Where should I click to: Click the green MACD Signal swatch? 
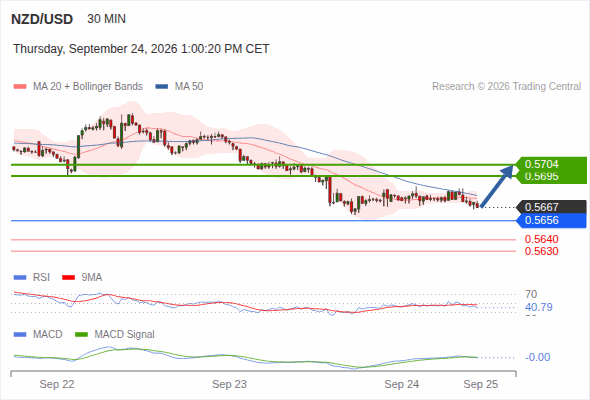click(x=81, y=335)
